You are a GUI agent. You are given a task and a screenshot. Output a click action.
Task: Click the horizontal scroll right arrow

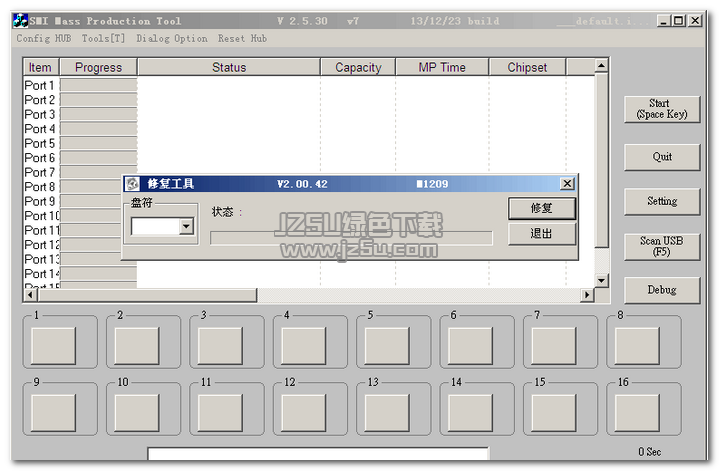(587, 295)
